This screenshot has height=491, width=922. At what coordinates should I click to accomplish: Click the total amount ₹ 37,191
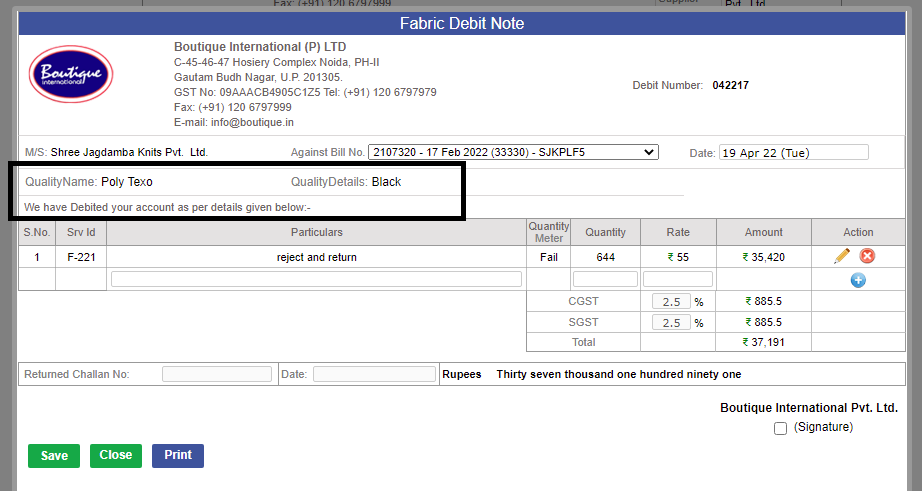764,342
